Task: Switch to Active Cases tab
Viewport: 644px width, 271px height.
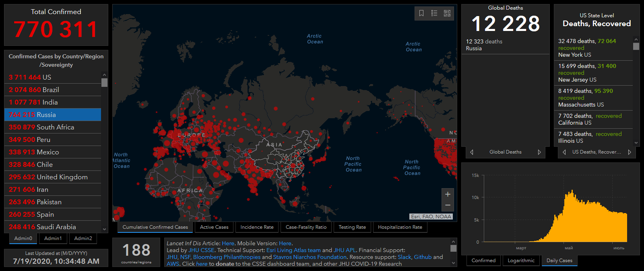Action: 214,227
